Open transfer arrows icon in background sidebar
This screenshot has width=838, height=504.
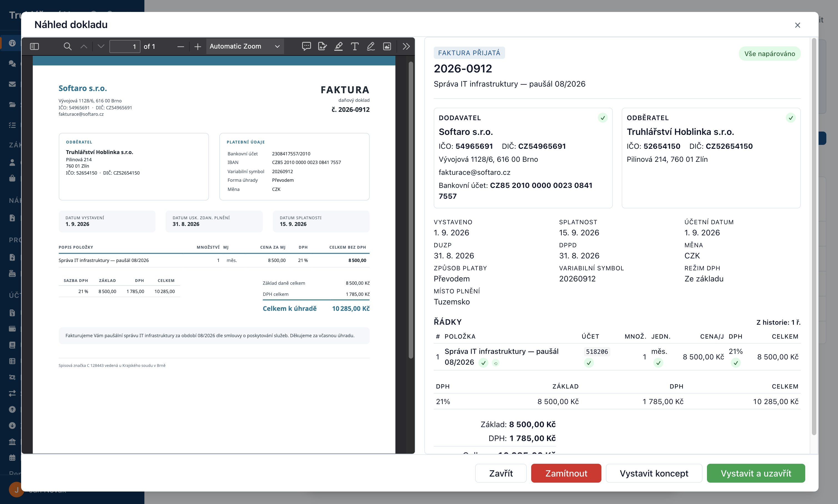click(12, 393)
